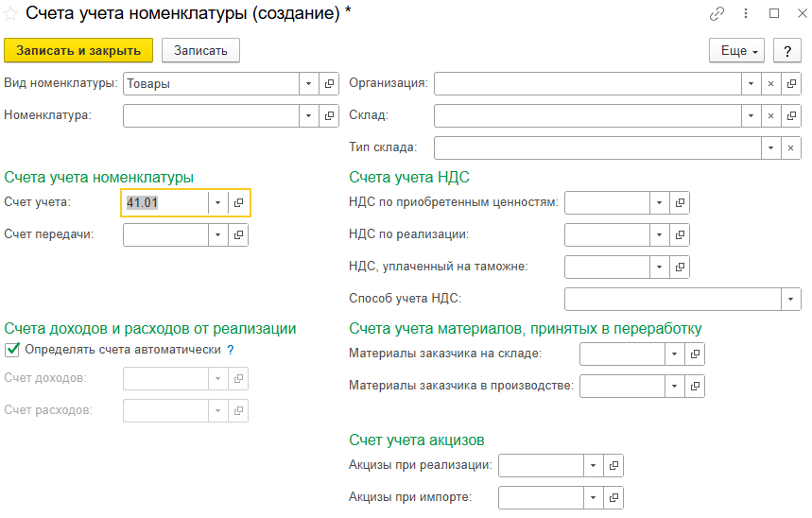Click into Акцизы при реализации field
The height and width of the screenshot is (518, 812).
coord(541,465)
